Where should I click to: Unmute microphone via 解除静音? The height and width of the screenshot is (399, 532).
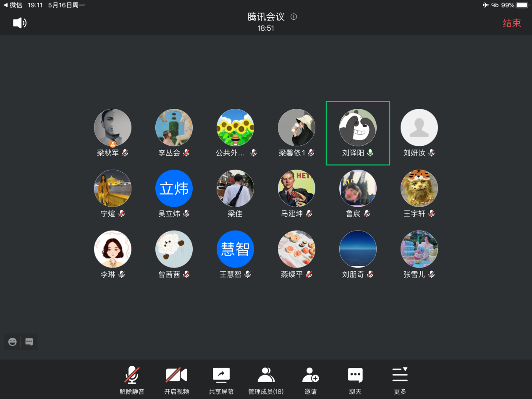click(x=132, y=375)
